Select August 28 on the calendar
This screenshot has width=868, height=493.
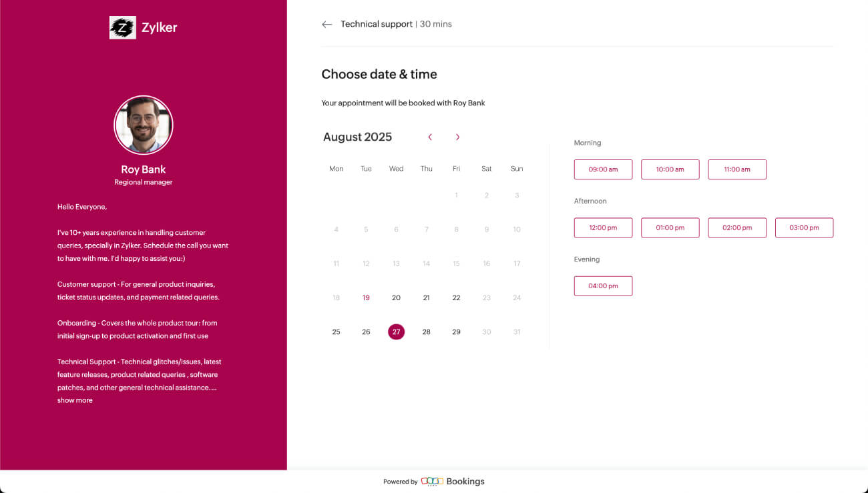coord(426,332)
